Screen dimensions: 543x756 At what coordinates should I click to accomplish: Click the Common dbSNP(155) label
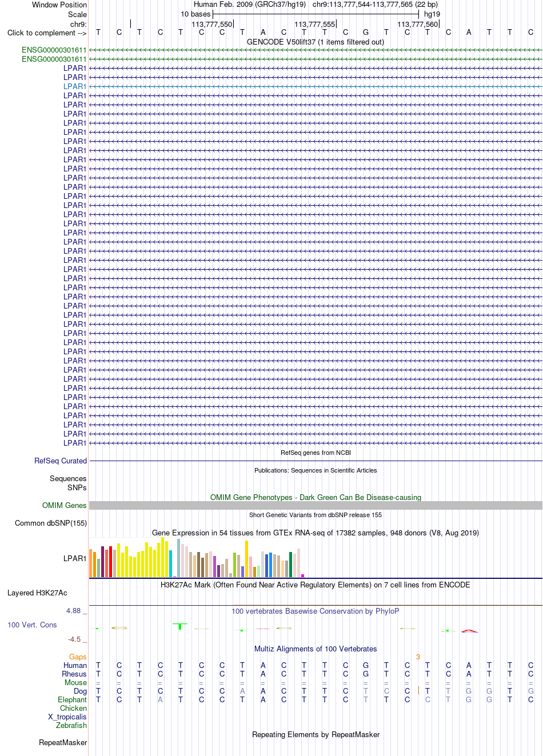pos(51,523)
